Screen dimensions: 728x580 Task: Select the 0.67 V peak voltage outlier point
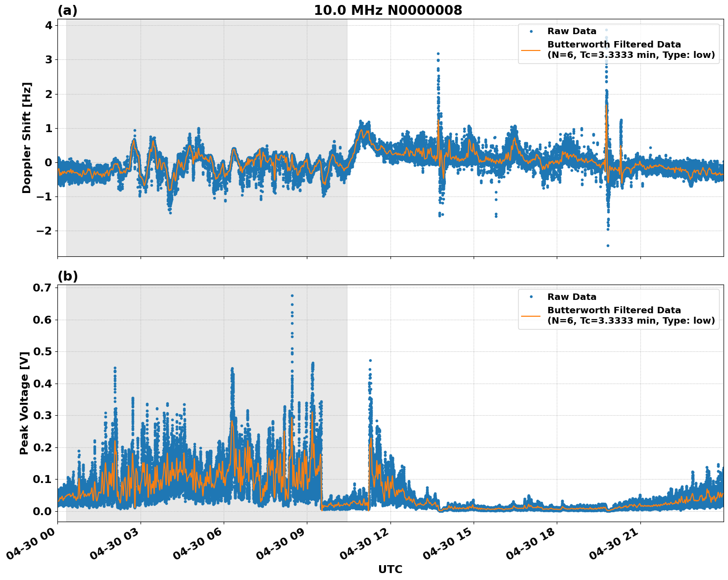pos(291,295)
